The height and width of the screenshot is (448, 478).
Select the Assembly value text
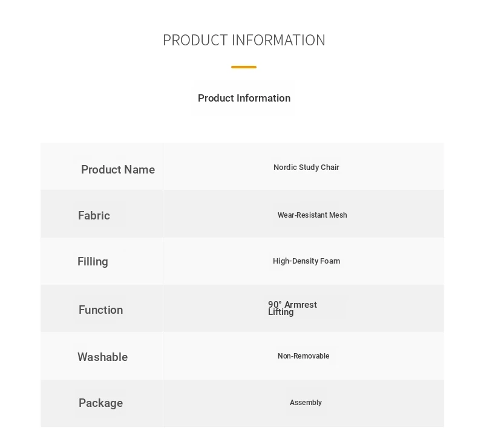[306, 403]
